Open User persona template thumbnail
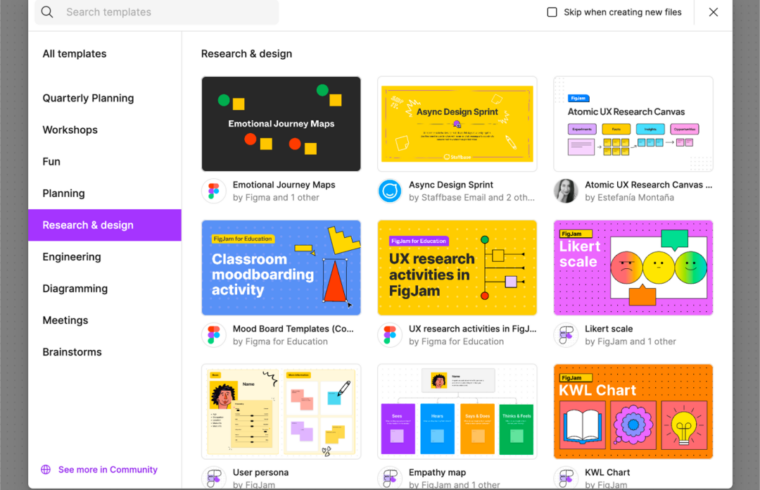Viewport: 760px width, 490px height. click(281, 411)
